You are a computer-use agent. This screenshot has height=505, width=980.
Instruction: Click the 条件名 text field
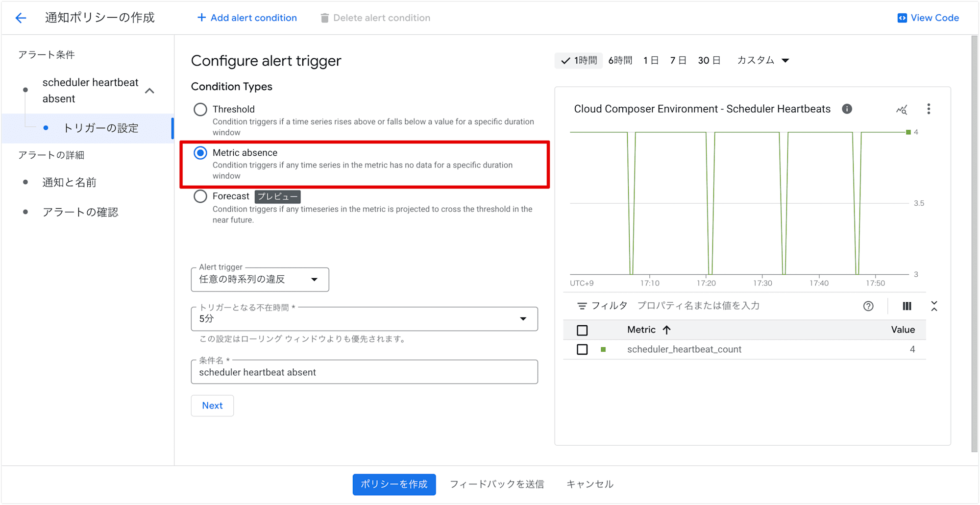pos(364,372)
